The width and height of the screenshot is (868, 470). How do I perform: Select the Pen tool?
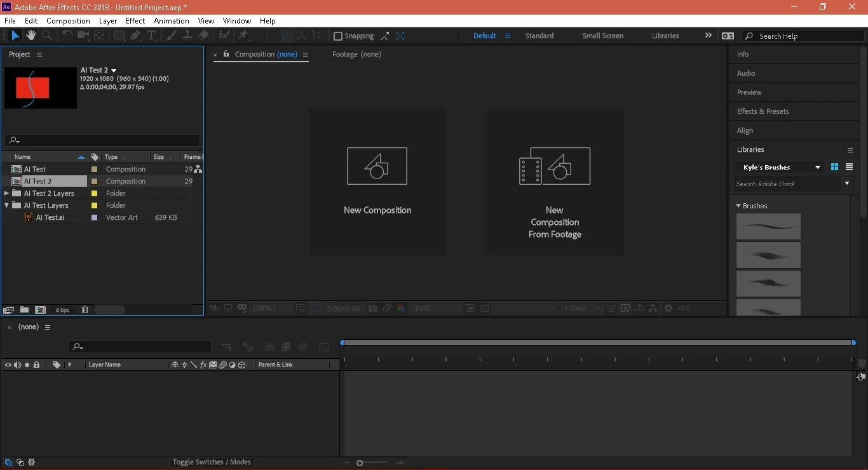click(x=135, y=36)
